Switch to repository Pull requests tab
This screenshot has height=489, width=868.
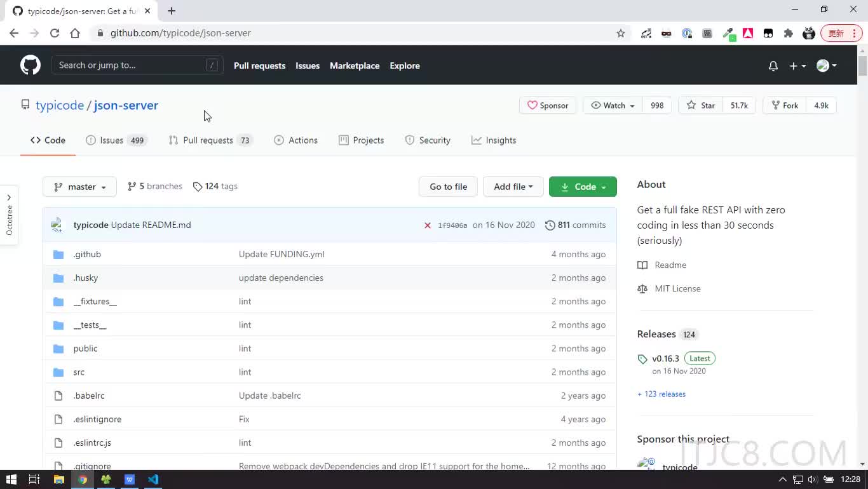click(210, 140)
